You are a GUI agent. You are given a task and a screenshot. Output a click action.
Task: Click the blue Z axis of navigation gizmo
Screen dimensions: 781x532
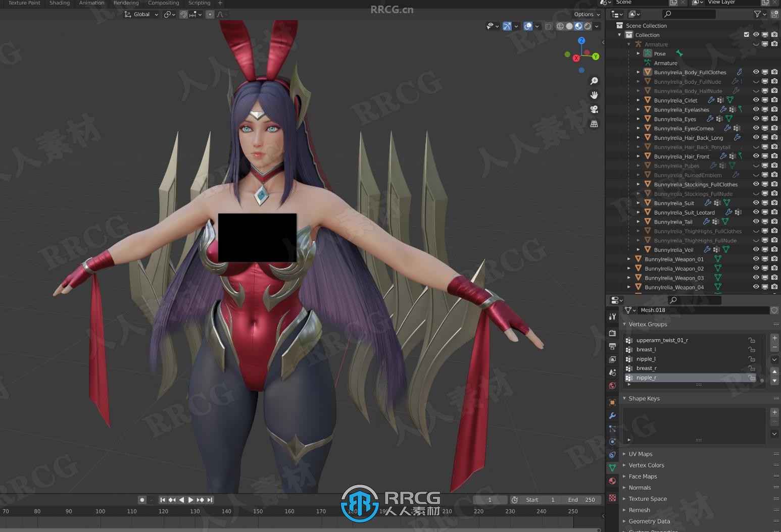(x=582, y=40)
